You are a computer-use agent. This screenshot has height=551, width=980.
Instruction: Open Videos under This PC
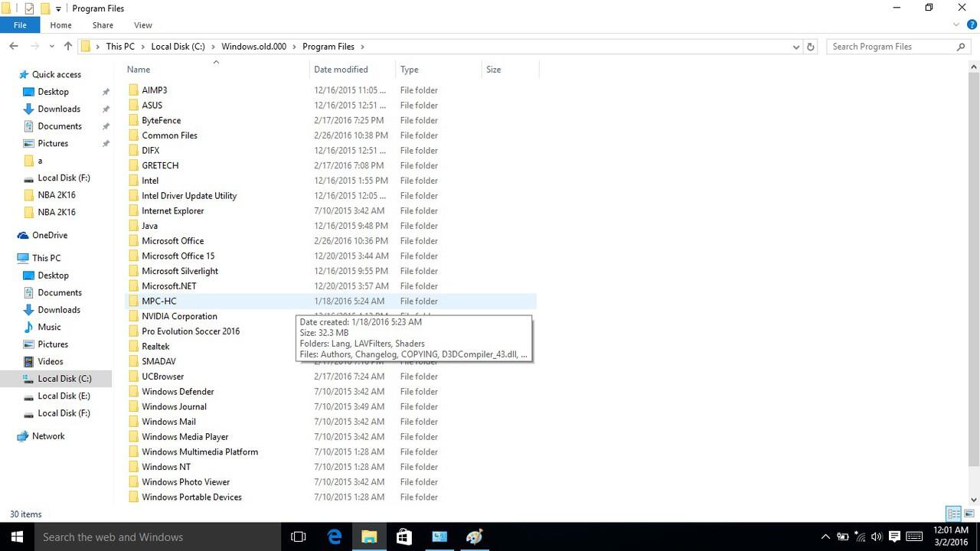51,361
